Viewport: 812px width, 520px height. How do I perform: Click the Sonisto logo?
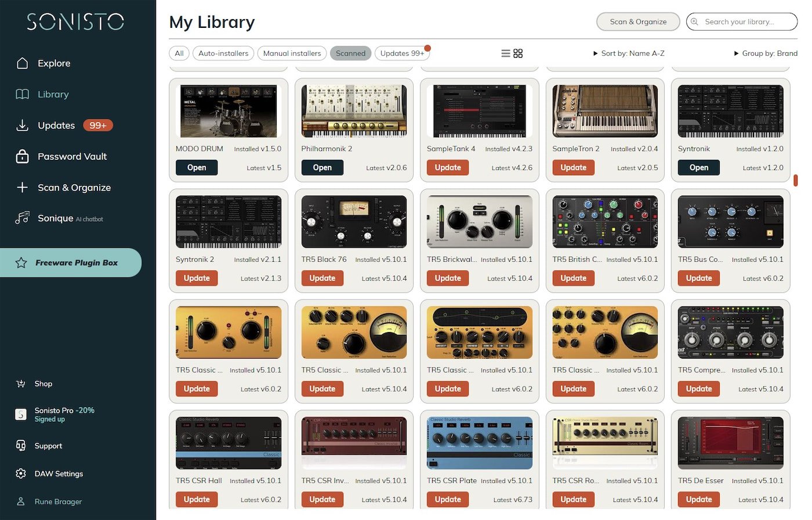(x=75, y=21)
